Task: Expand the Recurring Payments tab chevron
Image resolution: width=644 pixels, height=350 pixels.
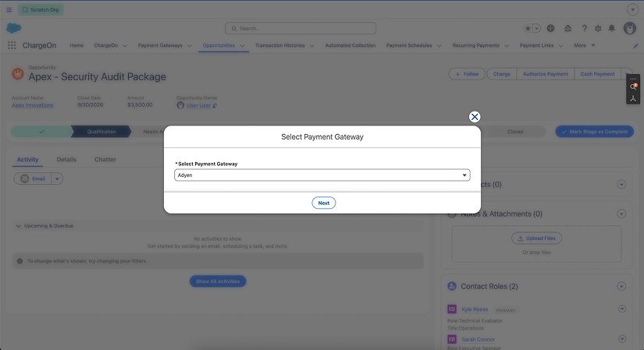Action: pos(507,45)
